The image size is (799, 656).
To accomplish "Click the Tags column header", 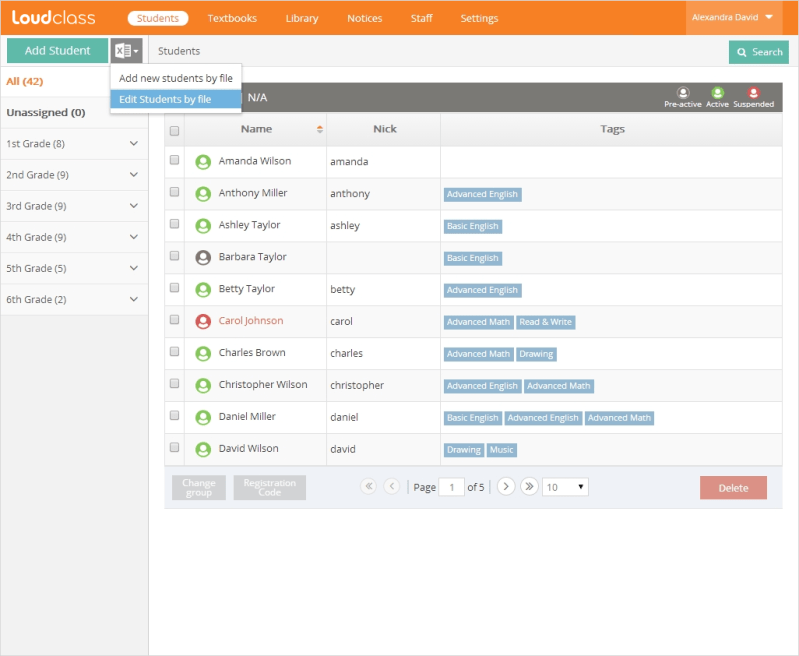I will pyautogui.click(x=612, y=129).
